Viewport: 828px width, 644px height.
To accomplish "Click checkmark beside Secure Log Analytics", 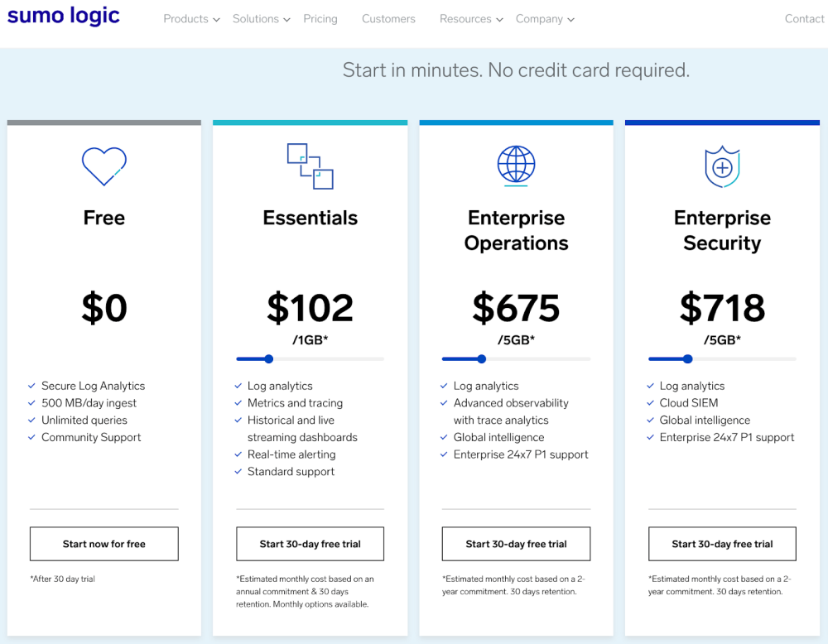I will pos(32,386).
